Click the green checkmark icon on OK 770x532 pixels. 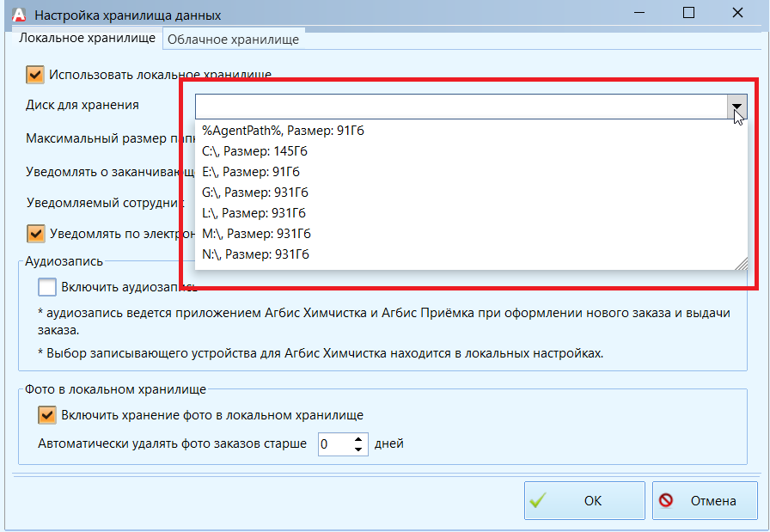(x=538, y=500)
